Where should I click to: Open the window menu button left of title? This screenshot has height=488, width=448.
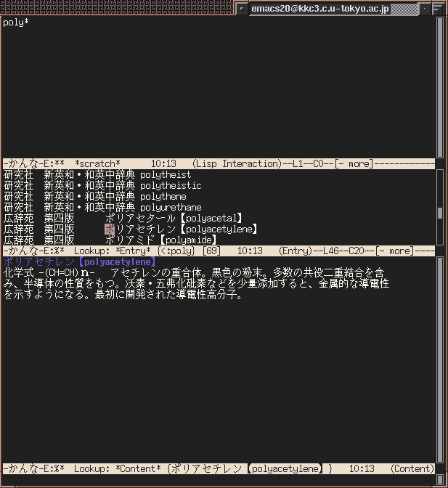pyautogui.click(x=241, y=9)
